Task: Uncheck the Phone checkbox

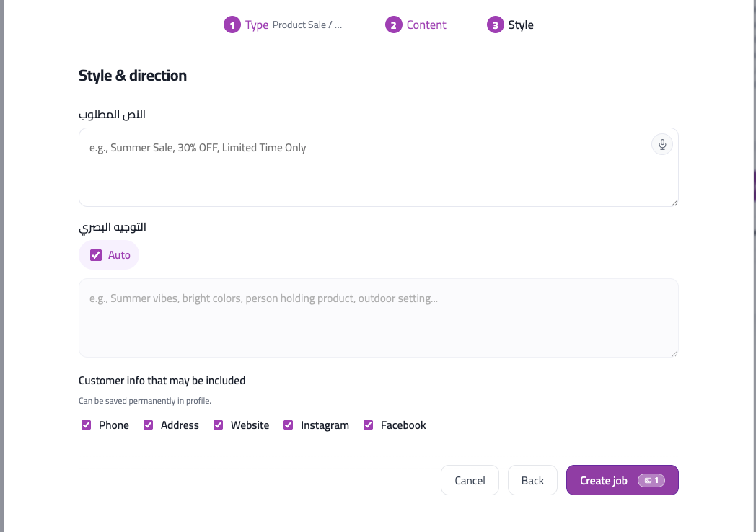Action: [x=86, y=425]
